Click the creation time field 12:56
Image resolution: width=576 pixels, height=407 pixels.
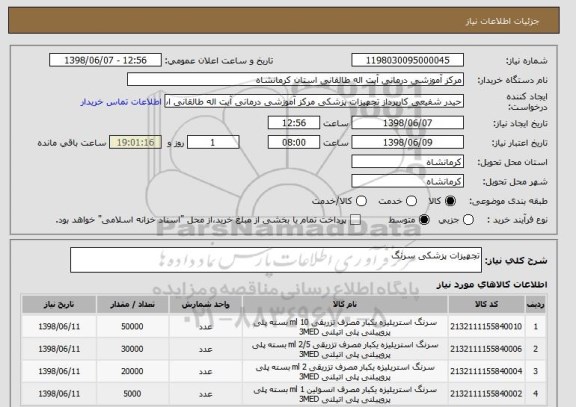click(294, 123)
